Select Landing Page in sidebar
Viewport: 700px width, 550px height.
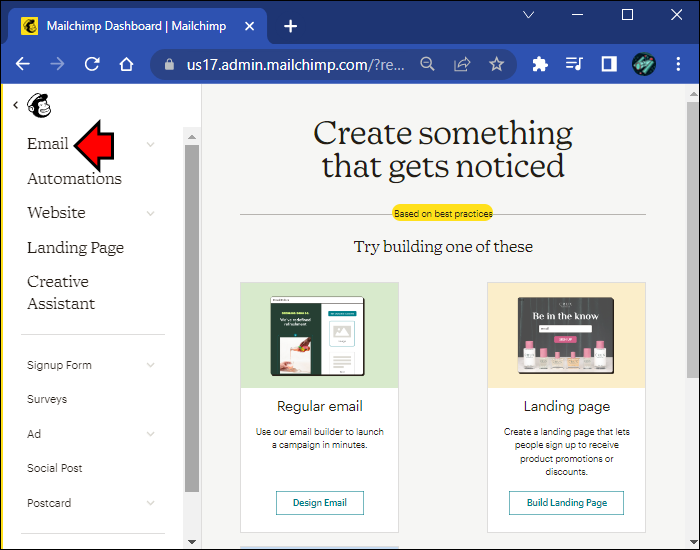(75, 248)
